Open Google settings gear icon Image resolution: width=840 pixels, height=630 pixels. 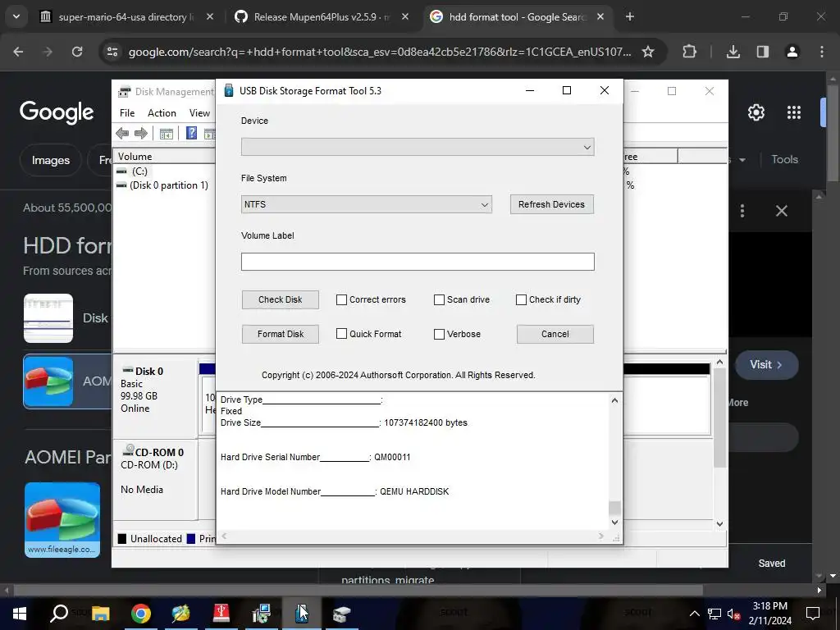pyautogui.click(x=756, y=112)
